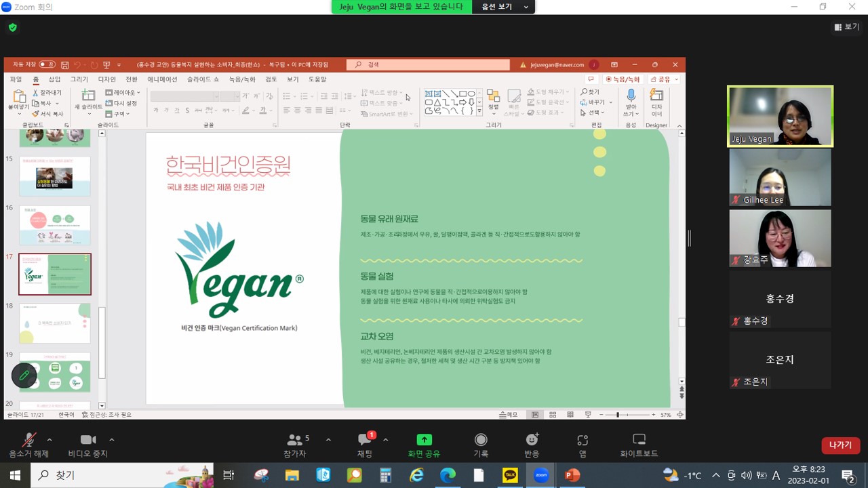Open the 애니메이션 Animations tab
The height and width of the screenshot is (488, 868).
click(162, 79)
